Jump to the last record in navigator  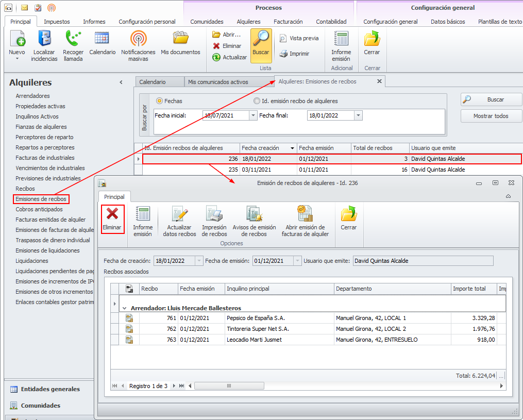tap(181, 386)
